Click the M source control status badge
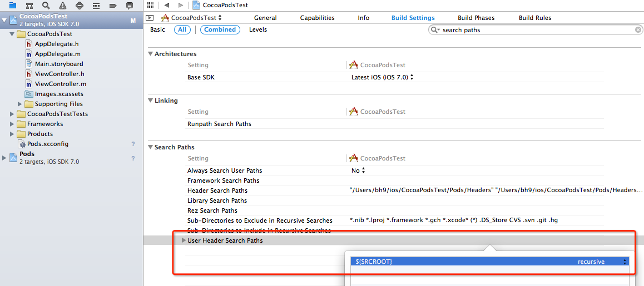644x286 pixels. click(133, 21)
